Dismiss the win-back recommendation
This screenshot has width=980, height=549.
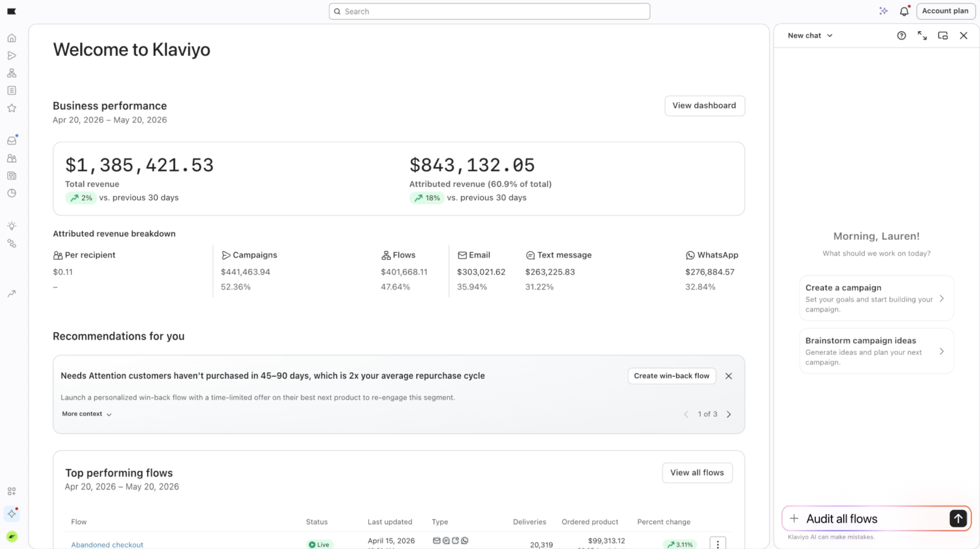click(728, 375)
